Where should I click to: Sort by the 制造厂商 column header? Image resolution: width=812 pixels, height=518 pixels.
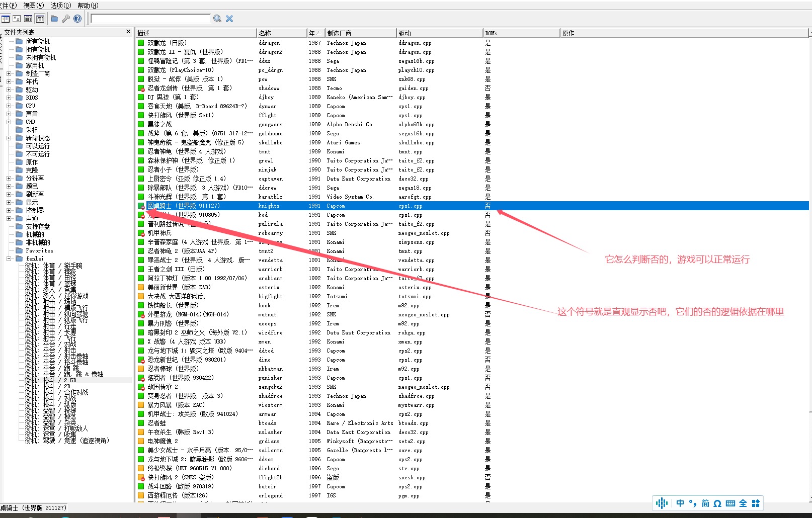point(360,33)
